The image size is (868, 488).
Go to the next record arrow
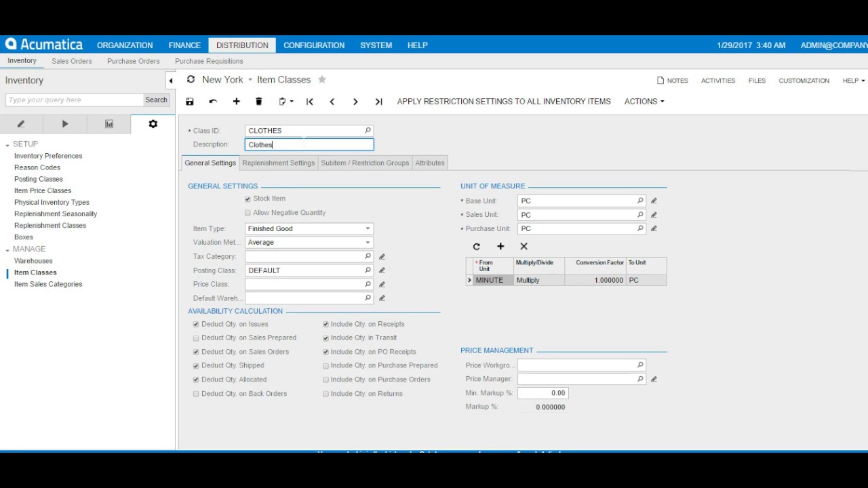point(355,102)
